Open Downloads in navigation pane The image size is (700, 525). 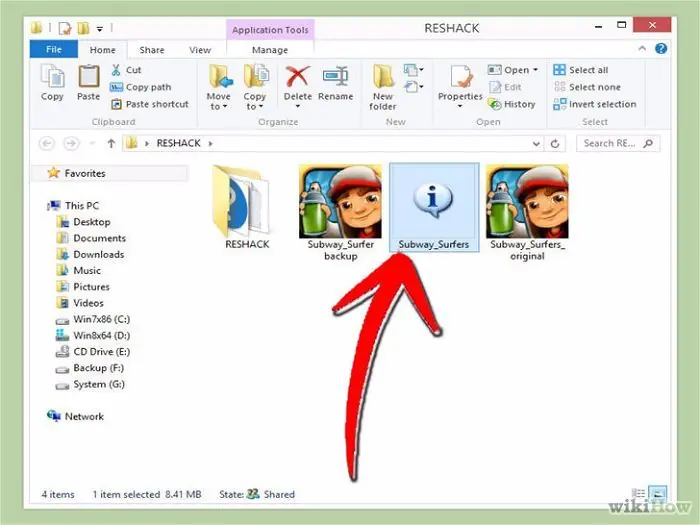[x=90, y=254]
